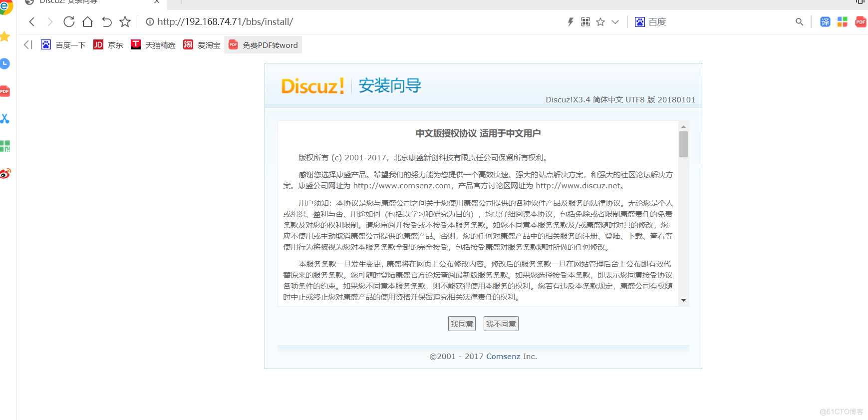Click the sidebar green QR grid icon
The image size is (868, 420).
pyautogui.click(x=5, y=146)
